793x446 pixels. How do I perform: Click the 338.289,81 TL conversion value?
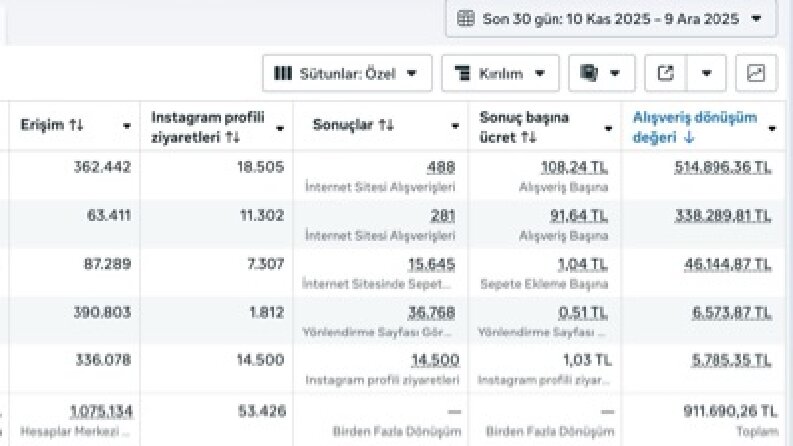coord(723,215)
